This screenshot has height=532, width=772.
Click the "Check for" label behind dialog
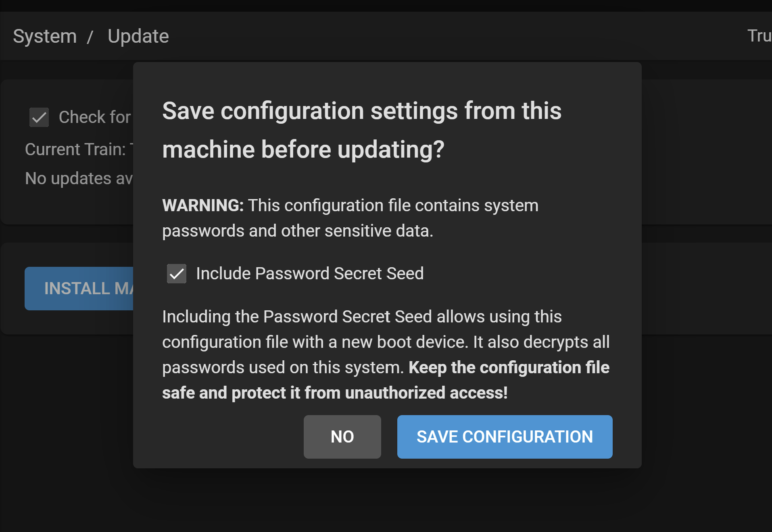point(94,117)
